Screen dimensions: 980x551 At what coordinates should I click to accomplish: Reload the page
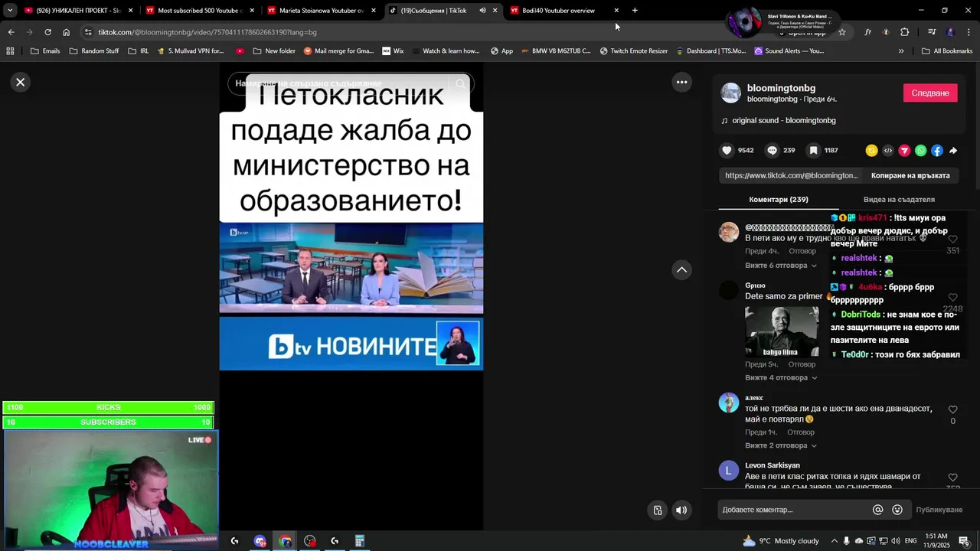click(x=47, y=32)
